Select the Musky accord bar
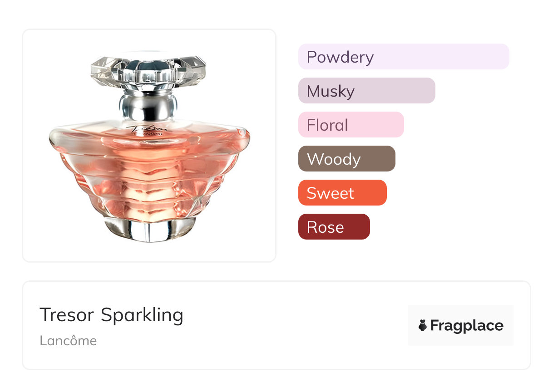 point(366,91)
